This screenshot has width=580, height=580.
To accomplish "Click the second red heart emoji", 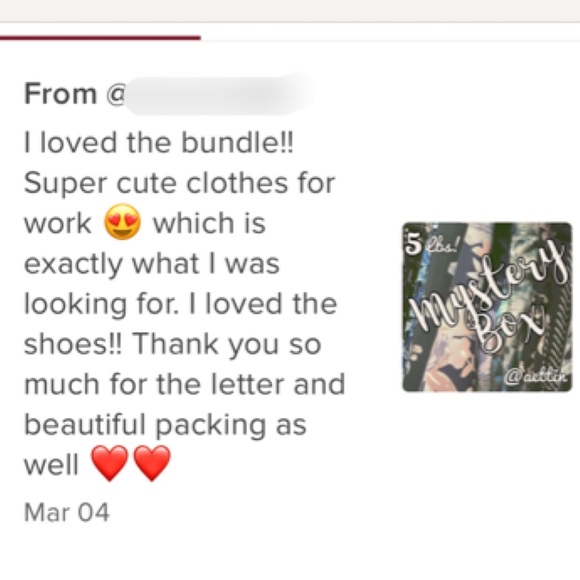I will [152, 463].
